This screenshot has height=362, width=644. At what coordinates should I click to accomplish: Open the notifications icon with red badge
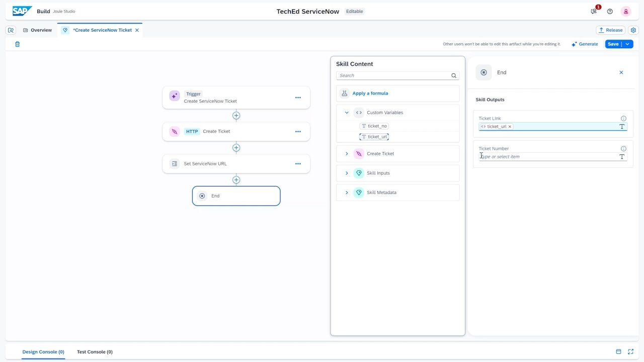pyautogui.click(x=594, y=11)
